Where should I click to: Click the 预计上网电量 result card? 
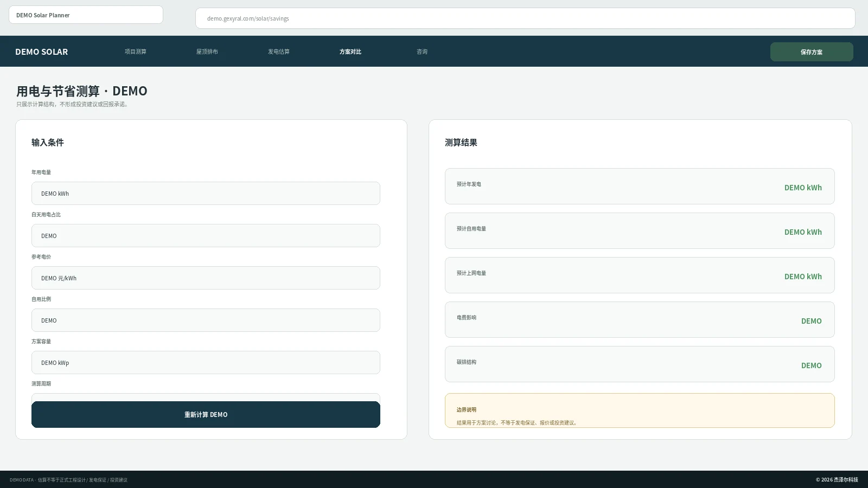click(640, 275)
